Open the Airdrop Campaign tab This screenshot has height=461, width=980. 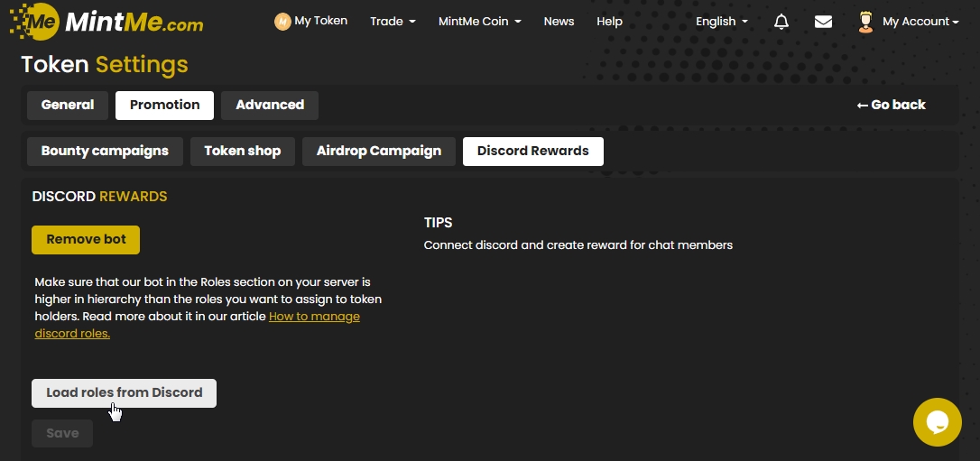(379, 151)
